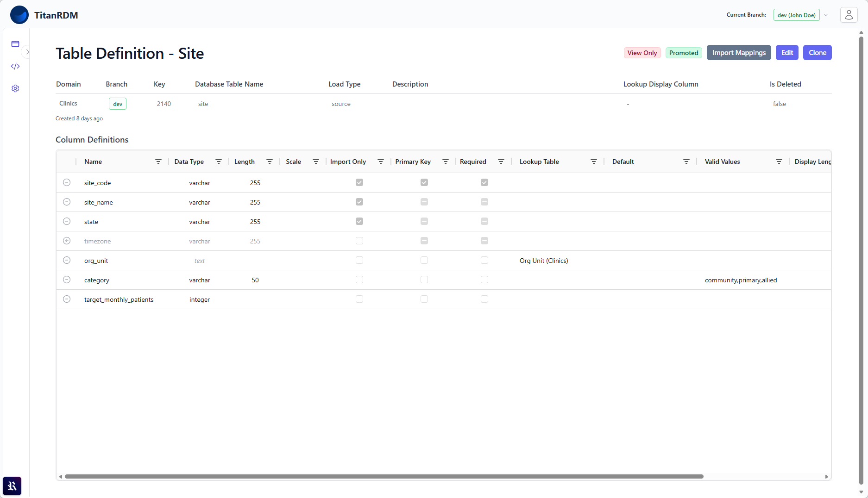Click the Promoted status badge

(684, 53)
